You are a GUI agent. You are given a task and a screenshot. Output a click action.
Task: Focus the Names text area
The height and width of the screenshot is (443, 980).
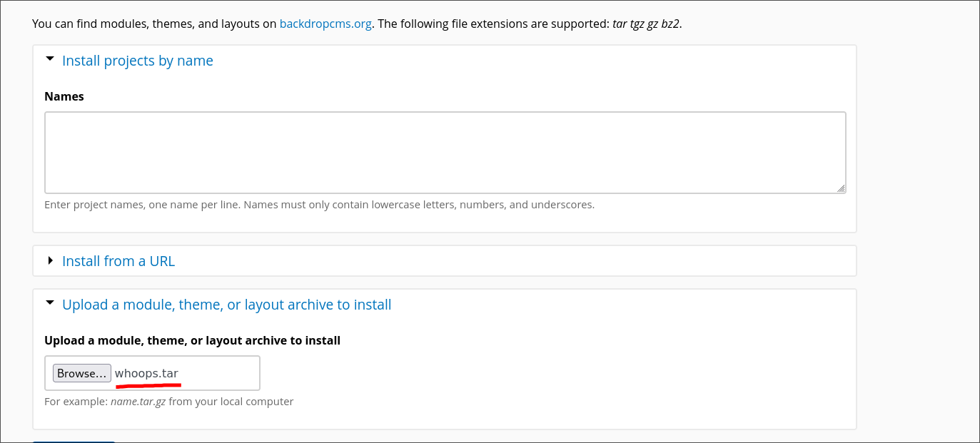pos(445,152)
